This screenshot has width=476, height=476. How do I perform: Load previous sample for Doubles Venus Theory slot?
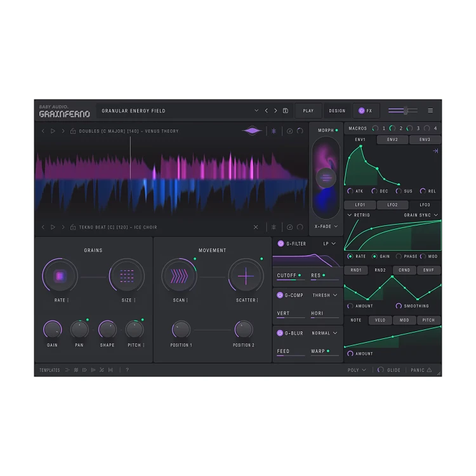click(x=43, y=131)
